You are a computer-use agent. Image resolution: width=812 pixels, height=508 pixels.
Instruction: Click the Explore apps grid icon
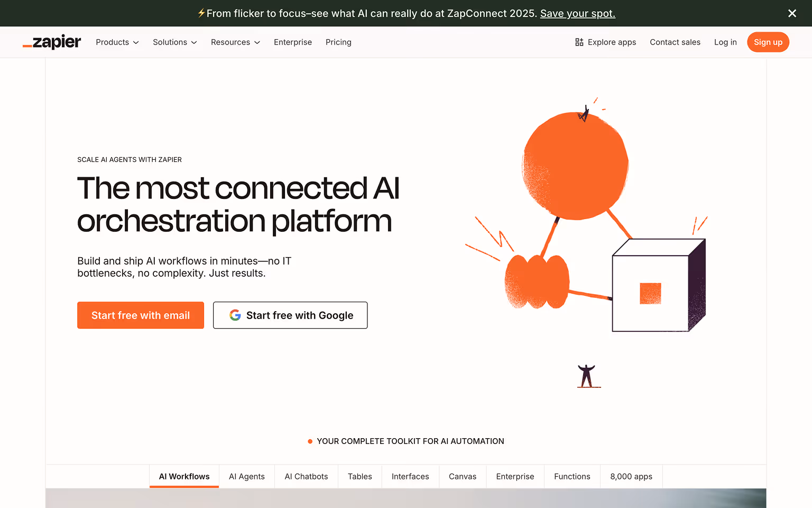(579, 42)
